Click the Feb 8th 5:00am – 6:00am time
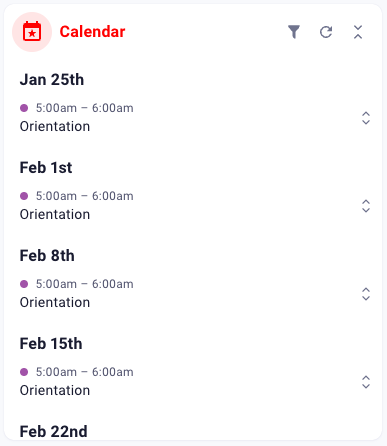Image resolution: width=387 pixels, height=446 pixels. tap(85, 284)
